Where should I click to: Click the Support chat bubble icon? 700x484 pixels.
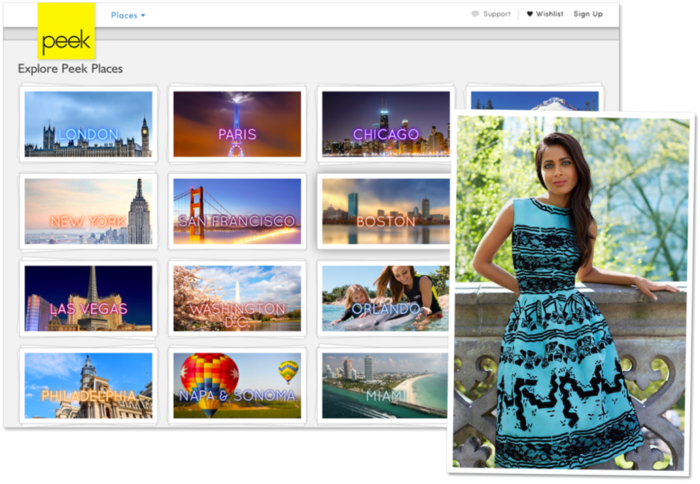click(x=475, y=14)
